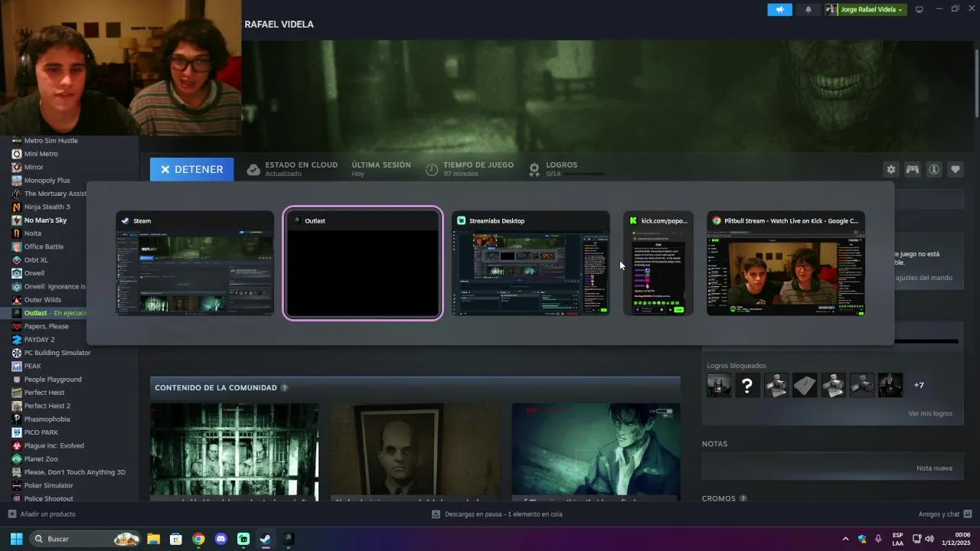Open the framed portrait community image
The image size is (980, 551).
(x=415, y=452)
